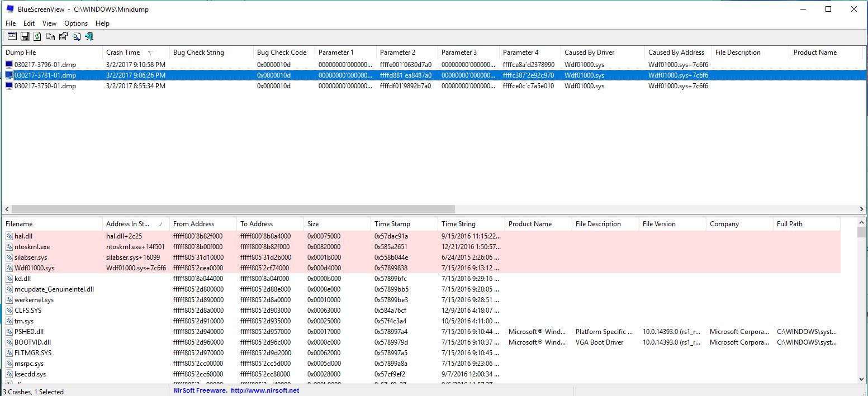
Task: Select dump file 030217-3796-01.dmp
Action: [x=45, y=65]
